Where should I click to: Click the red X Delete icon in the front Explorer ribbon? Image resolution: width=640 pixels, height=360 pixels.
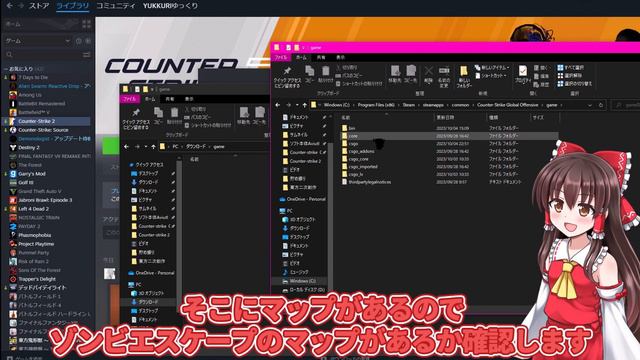(x=428, y=71)
